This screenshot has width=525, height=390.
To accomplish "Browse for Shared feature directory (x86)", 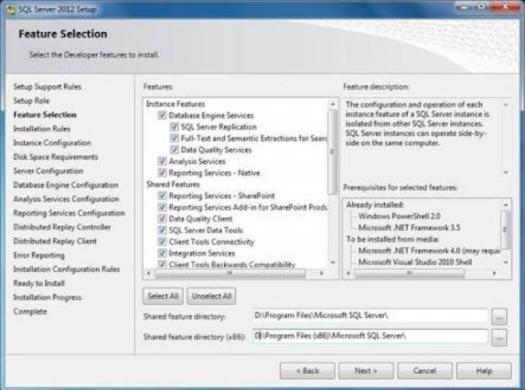I will click(x=499, y=337).
